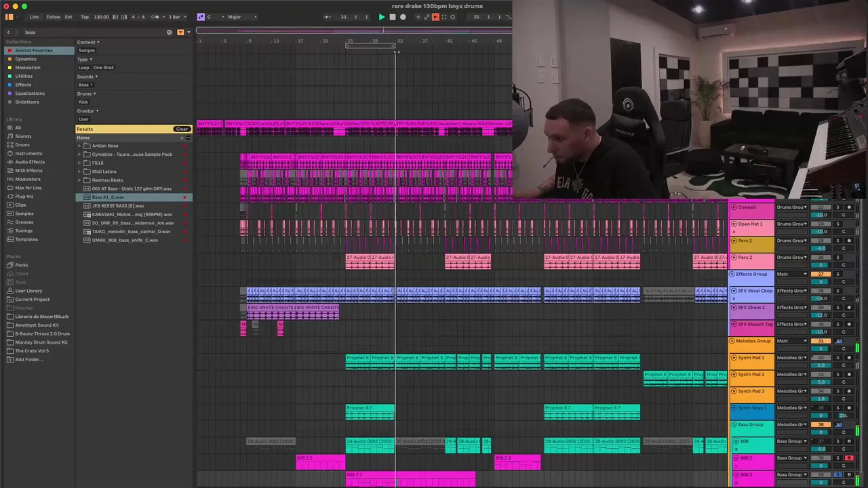The width and height of the screenshot is (868, 488).
Task: Clear the browser Results filters
Action: pyautogui.click(x=182, y=129)
